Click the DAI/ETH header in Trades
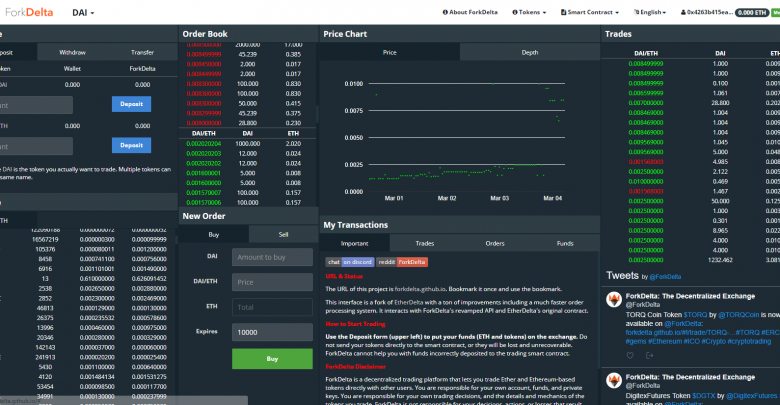This screenshot has height=405, width=780. pyautogui.click(x=646, y=53)
